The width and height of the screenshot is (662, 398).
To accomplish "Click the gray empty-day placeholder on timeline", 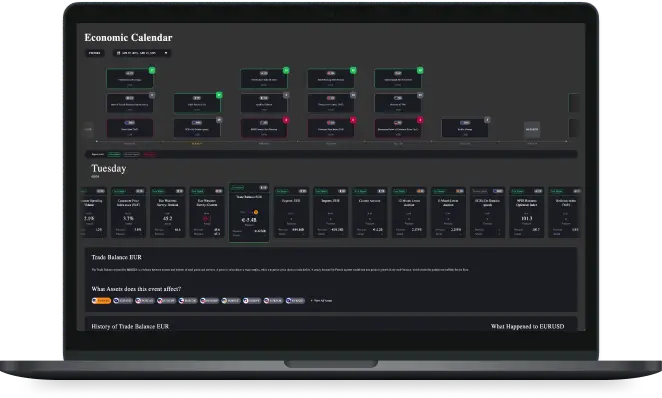I will 532,130.
